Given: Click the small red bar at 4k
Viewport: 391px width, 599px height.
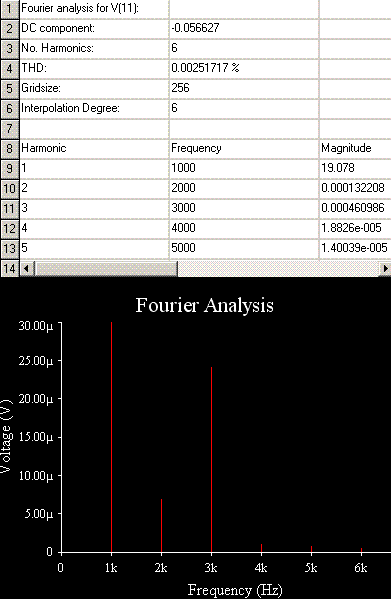Looking at the screenshot, I should (x=262, y=548).
